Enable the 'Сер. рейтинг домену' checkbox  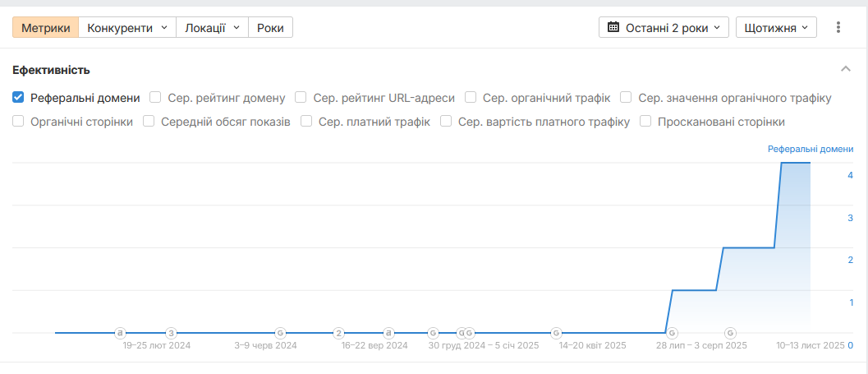pos(156,98)
